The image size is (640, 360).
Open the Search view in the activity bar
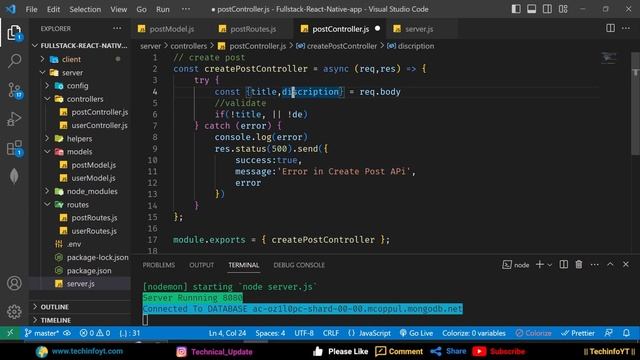14,61
